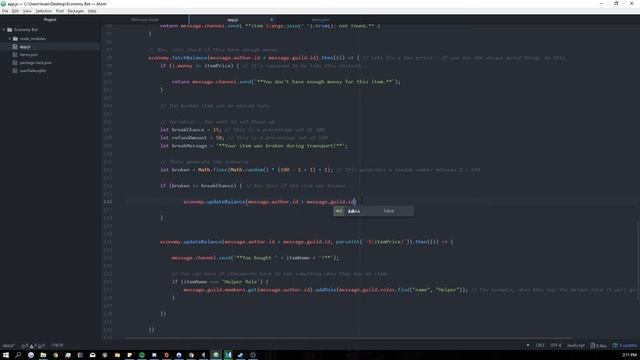Screen dimensions: 640x360
Task: Click the modified dot on the app.js tab
Action: point(271,20)
